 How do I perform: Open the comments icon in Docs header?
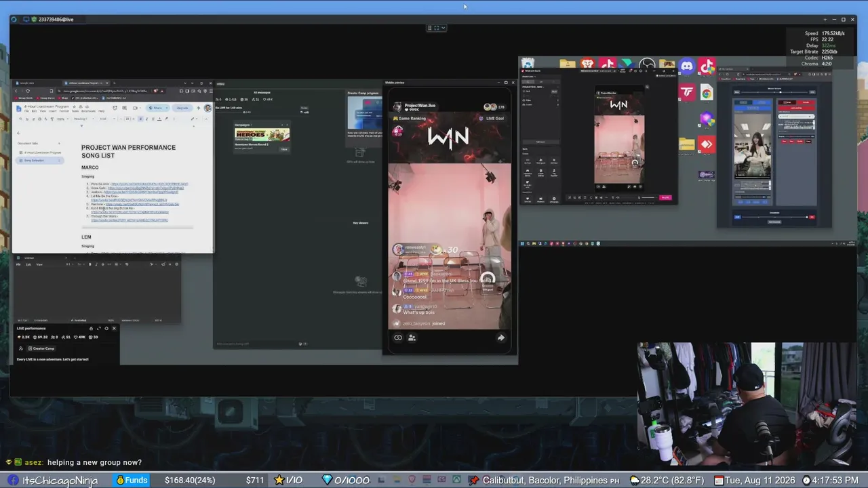pos(125,108)
